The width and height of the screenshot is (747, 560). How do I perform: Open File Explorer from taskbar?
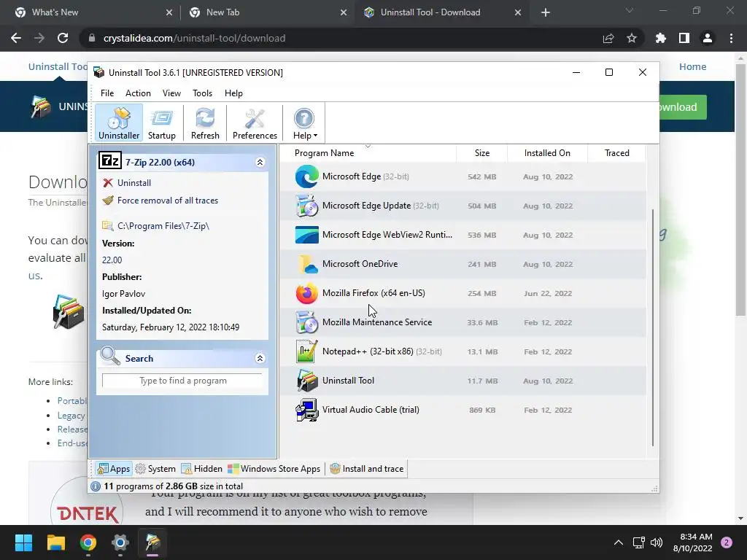click(55, 542)
